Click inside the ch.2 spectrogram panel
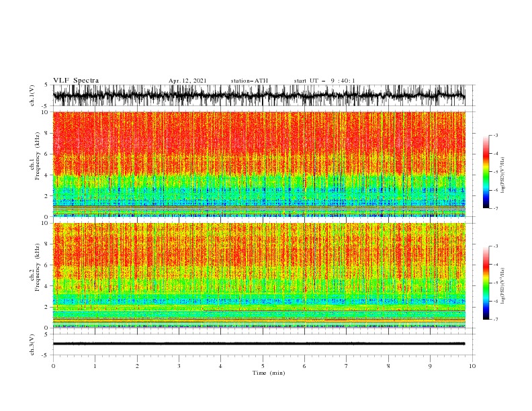532x411 pixels. click(x=259, y=275)
